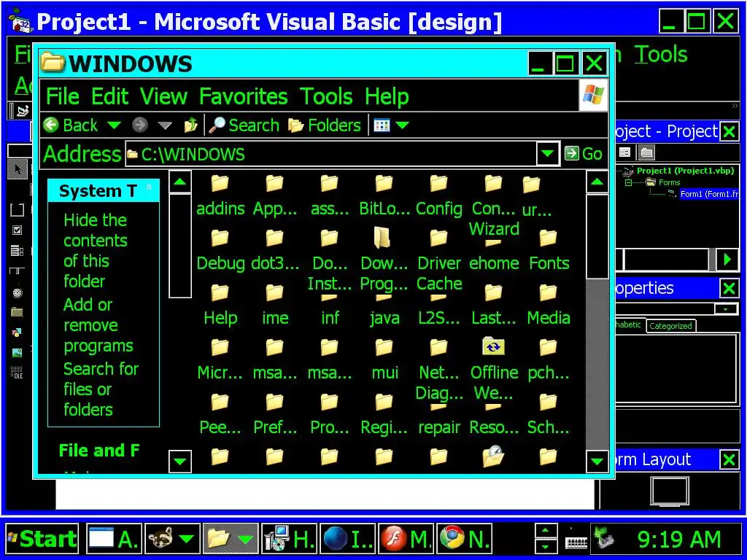Select the Frame control in VB toolbox

tap(18, 209)
